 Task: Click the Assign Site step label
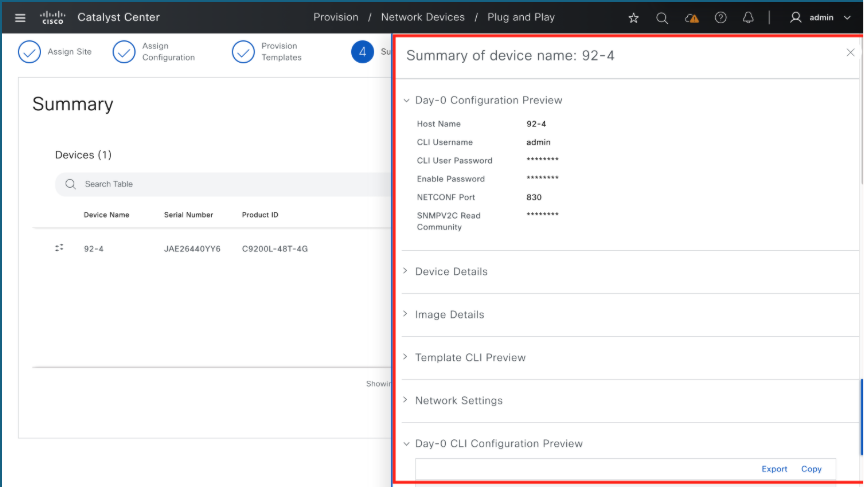69,52
